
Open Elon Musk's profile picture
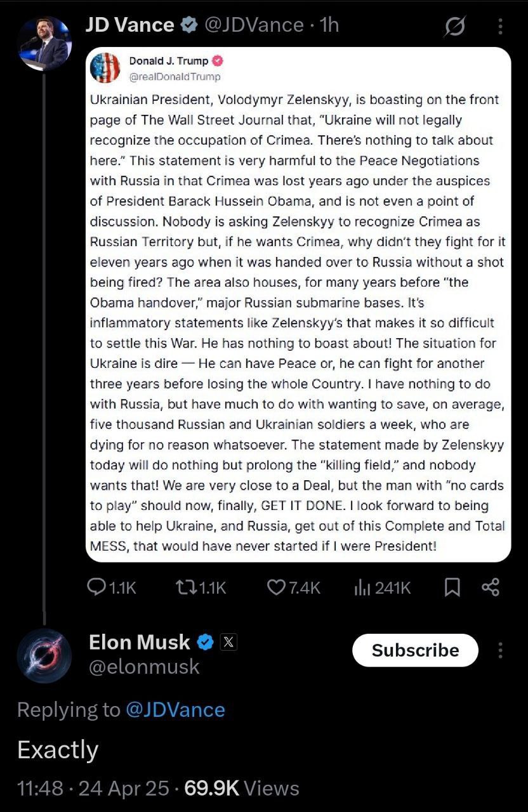coord(44,655)
